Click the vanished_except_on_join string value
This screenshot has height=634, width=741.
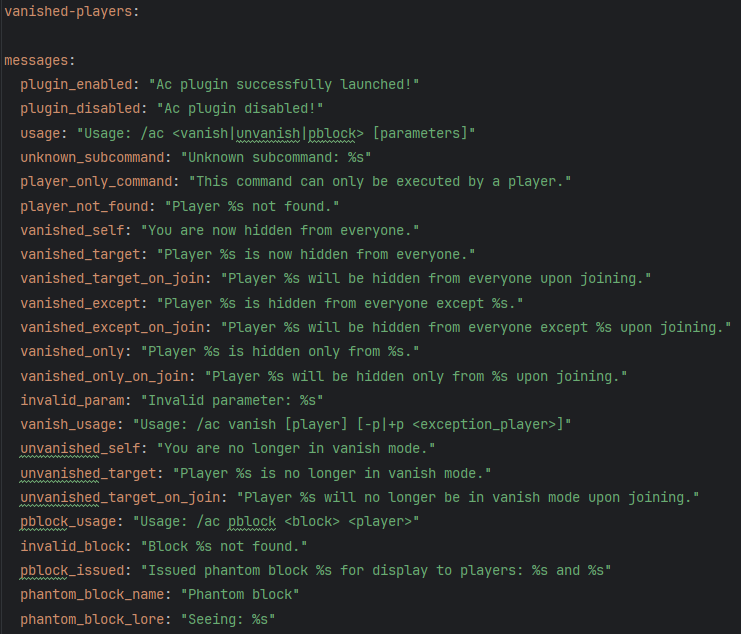tap(476, 327)
